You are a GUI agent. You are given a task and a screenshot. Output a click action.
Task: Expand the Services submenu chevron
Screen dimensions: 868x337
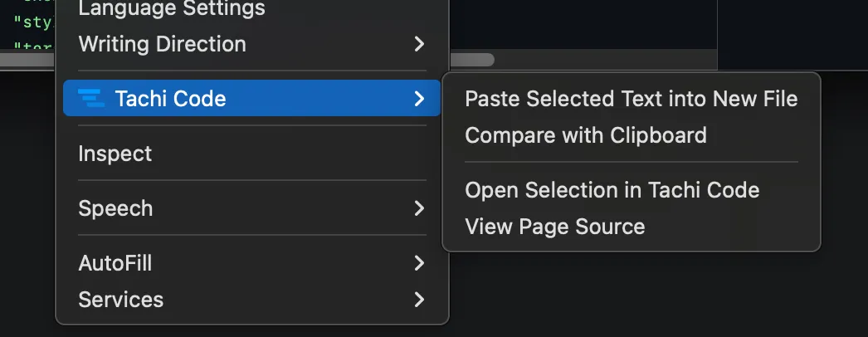pyautogui.click(x=419, y=300)
